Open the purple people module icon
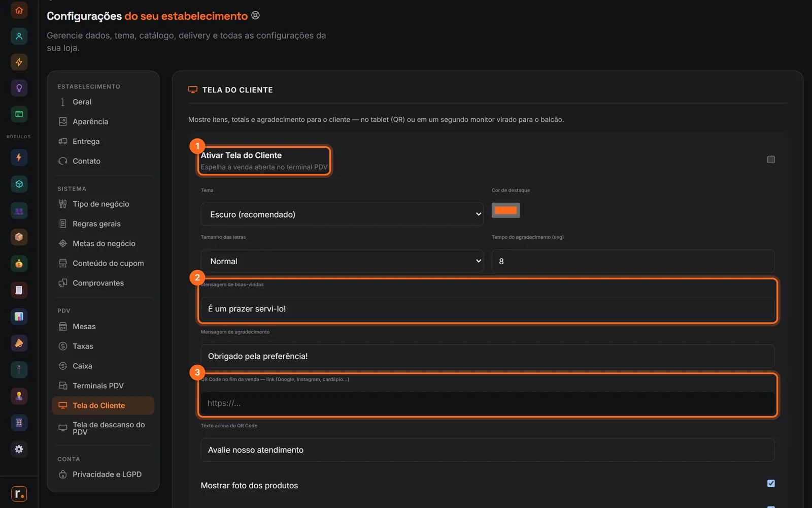 coord(19,211)
